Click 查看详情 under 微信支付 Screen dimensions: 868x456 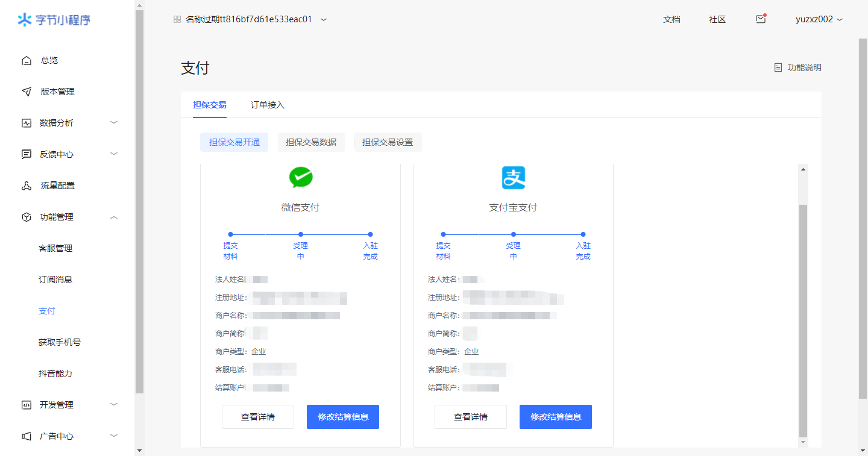(258, 417)
